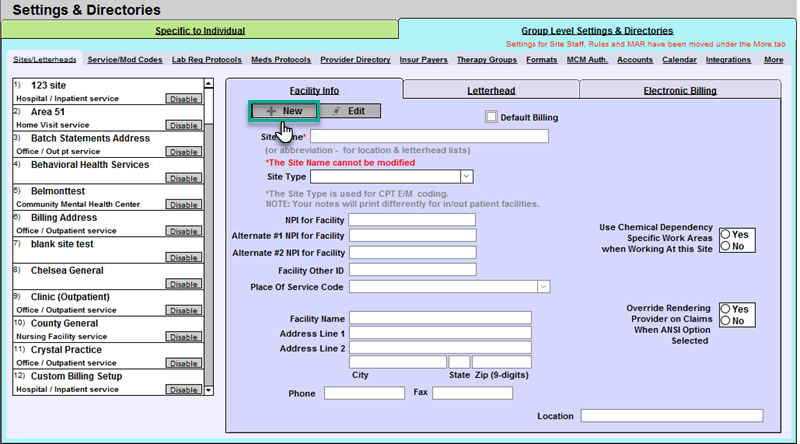Select No for Override Rendering Provider
The width and height of the screenshot is (800, 444).
point(726,321)
